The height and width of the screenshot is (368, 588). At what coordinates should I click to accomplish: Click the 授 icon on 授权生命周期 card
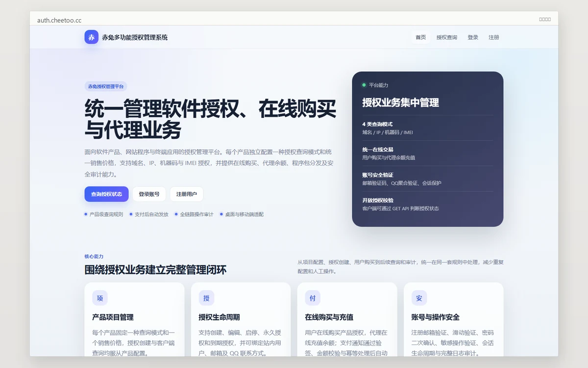tap(206, 298)
